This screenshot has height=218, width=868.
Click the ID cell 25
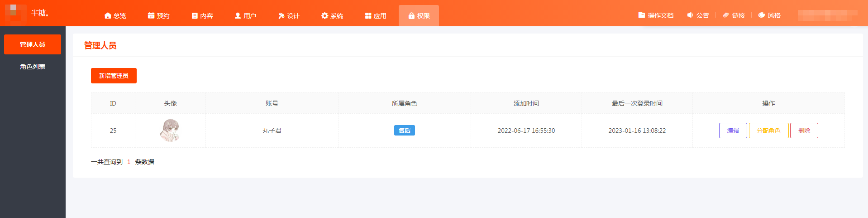[113, 131]
